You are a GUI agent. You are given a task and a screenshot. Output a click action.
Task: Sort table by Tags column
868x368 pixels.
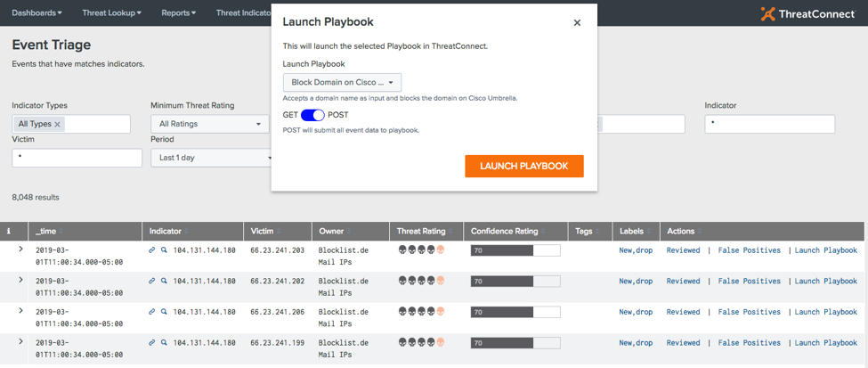587,231
